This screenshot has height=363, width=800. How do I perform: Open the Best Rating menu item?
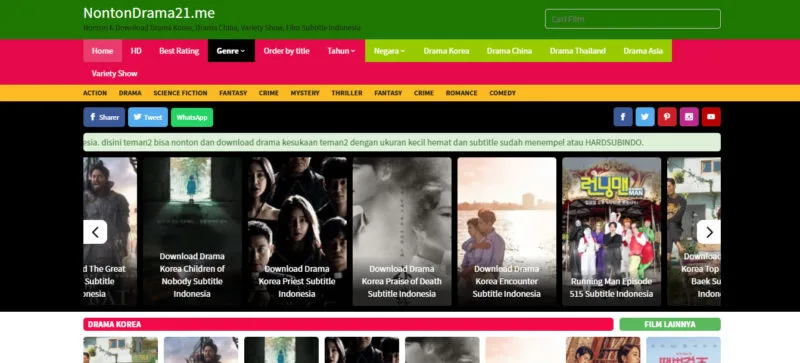(179, 51)
